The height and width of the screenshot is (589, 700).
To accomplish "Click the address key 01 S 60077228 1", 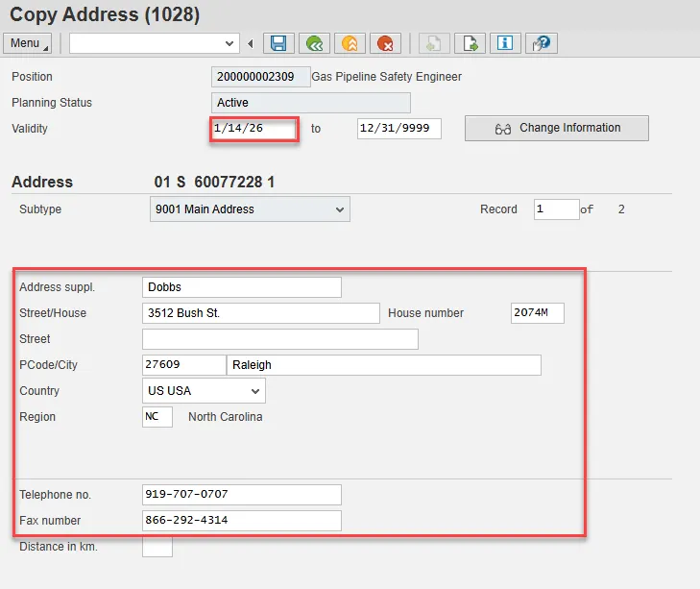I will (214, 182).
